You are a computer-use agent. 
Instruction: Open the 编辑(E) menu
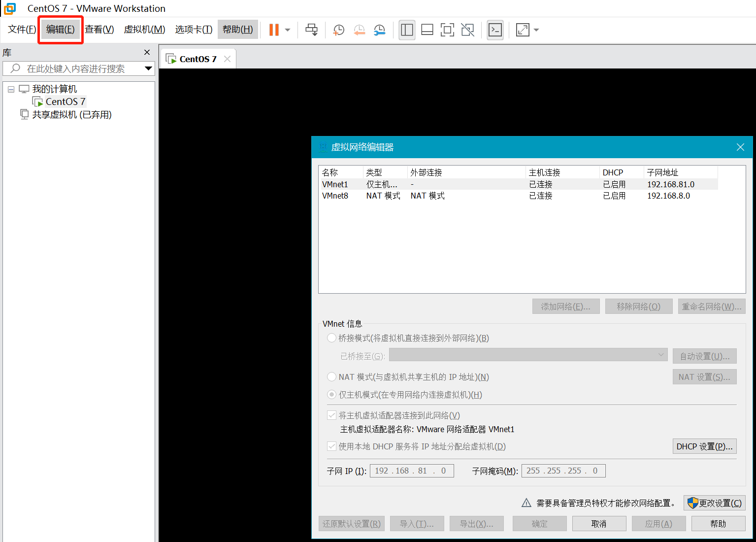tap(61, 30)
